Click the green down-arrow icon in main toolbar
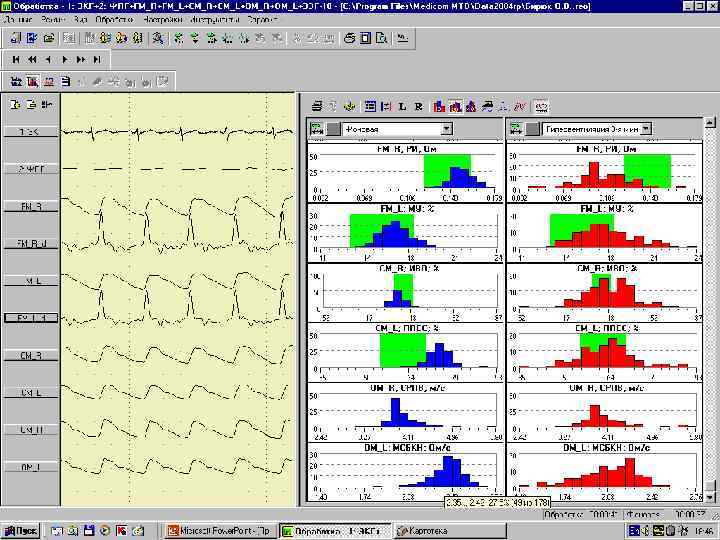 195,38
